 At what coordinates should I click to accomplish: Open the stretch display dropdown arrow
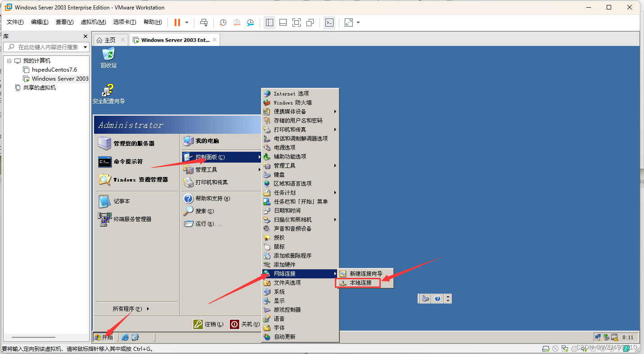point(358,22)
